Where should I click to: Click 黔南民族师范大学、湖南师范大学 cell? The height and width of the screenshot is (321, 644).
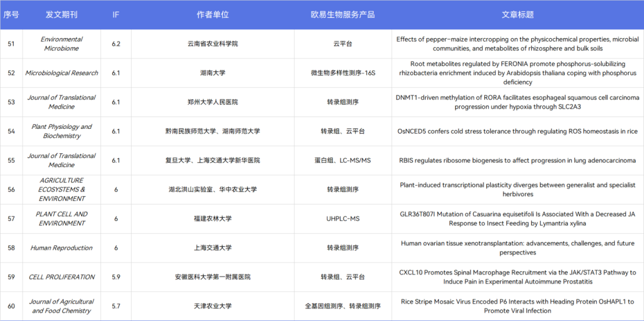[x=213, y=131]
